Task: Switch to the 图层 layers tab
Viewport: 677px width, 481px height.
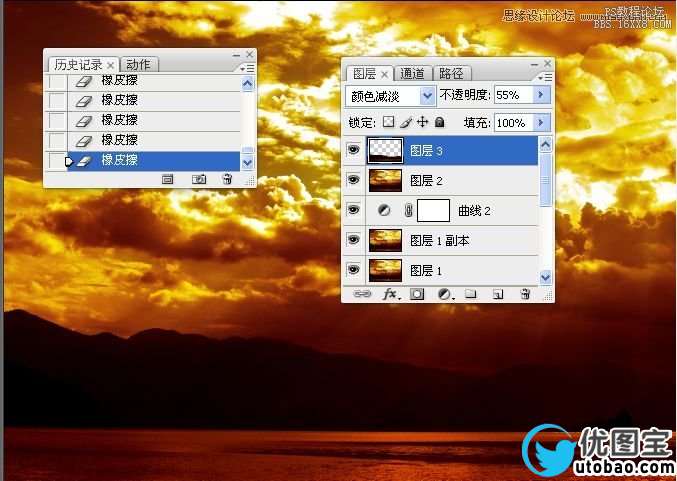Action: pos(364,74)
